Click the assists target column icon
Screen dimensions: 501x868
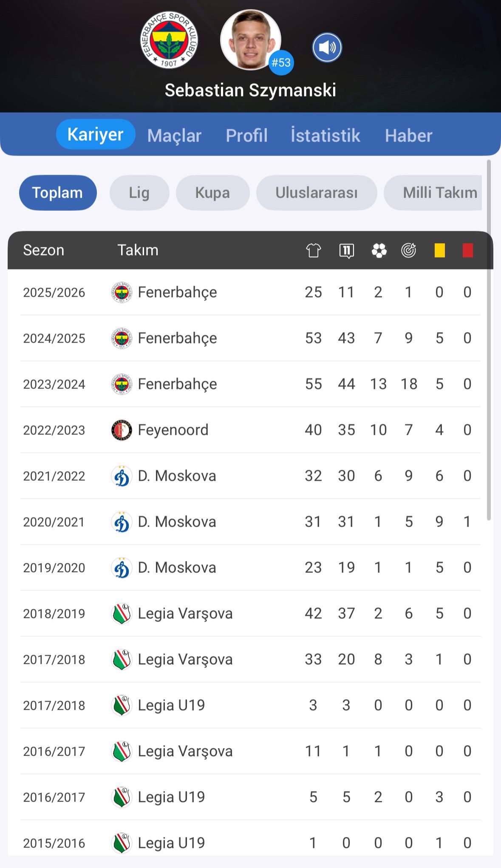click(x=408, y=250)
